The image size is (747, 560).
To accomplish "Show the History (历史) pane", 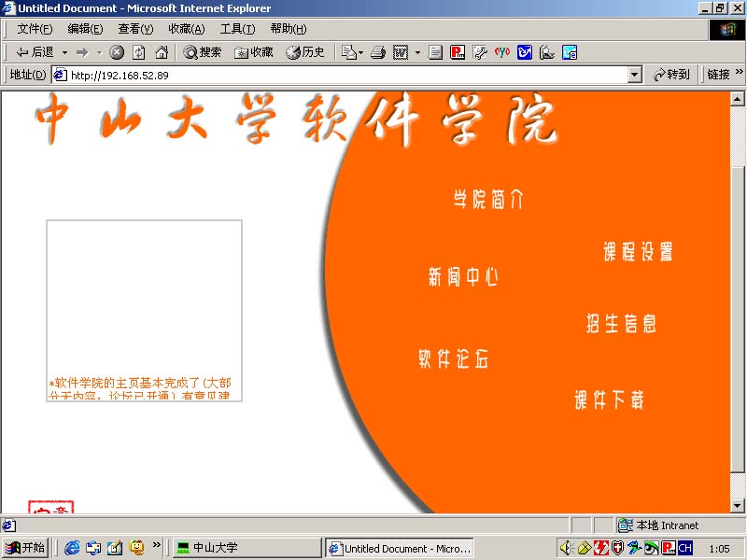I will point(305,52).
